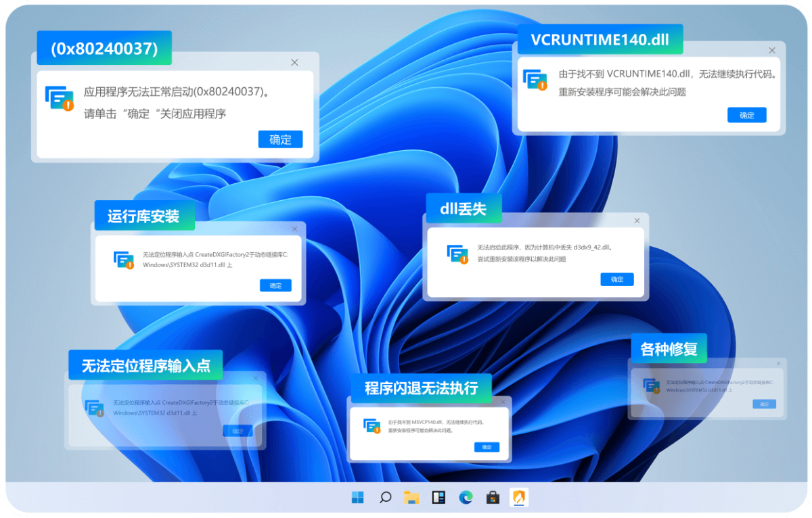
Task: Click warning icon in the d3dx9_42.dll missing dialog
Action: tap(458, 254)
